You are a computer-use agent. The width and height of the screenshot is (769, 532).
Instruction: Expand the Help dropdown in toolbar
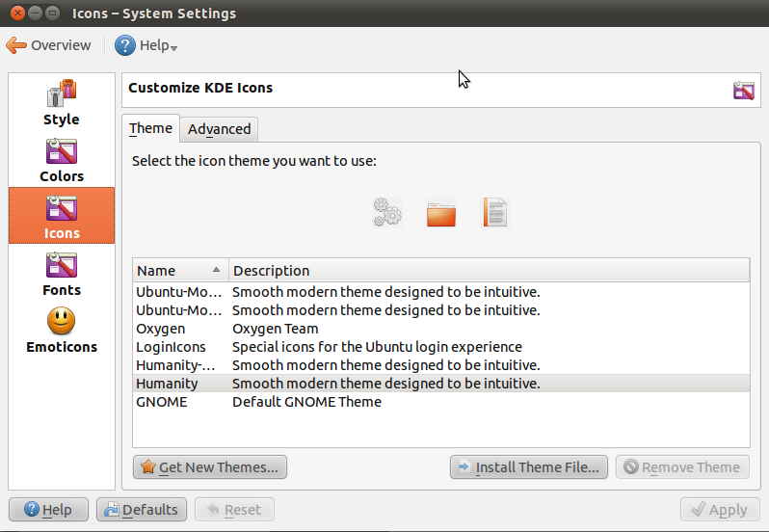tap(146, 45)
